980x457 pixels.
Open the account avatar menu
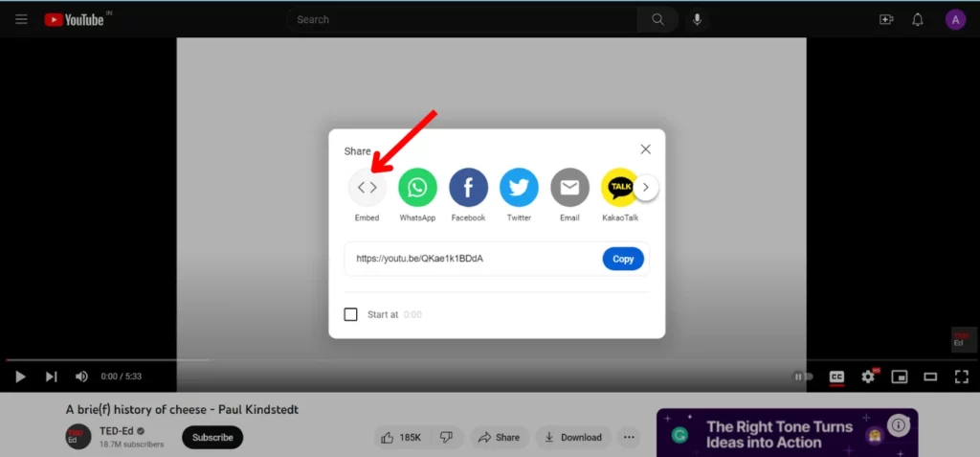click(x=955, y=19)
